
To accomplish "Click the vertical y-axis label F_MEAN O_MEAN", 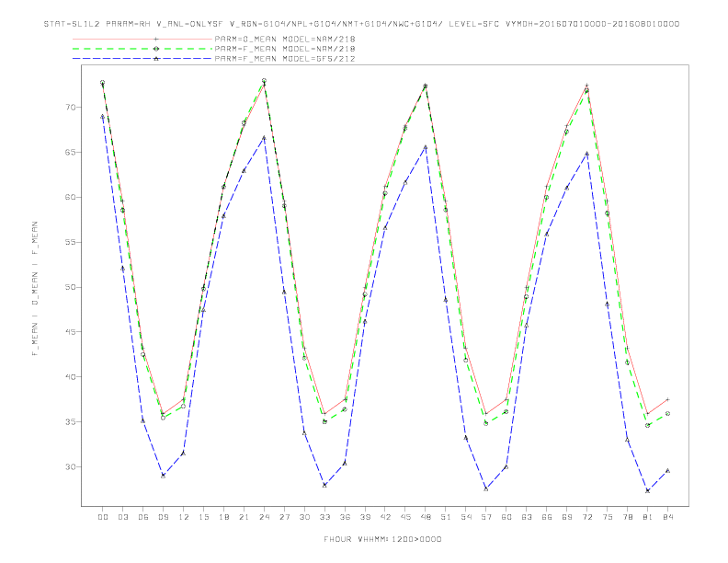I will (x=35, y=289).
